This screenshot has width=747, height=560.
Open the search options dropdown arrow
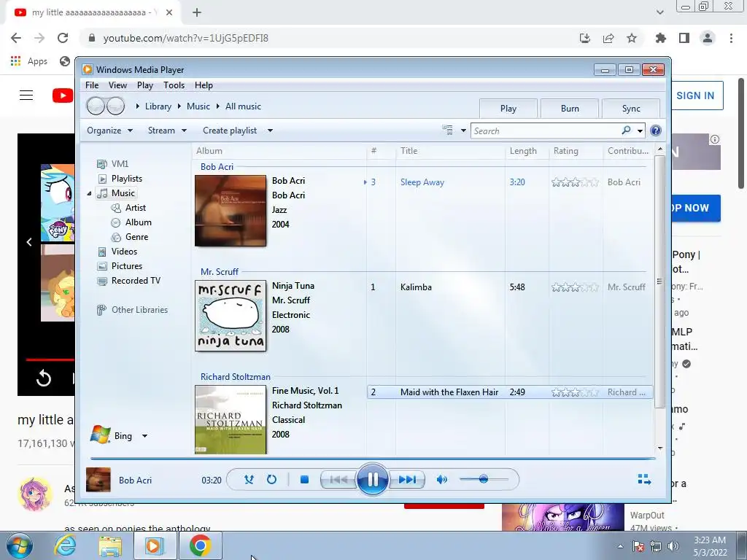click(640, 131)
